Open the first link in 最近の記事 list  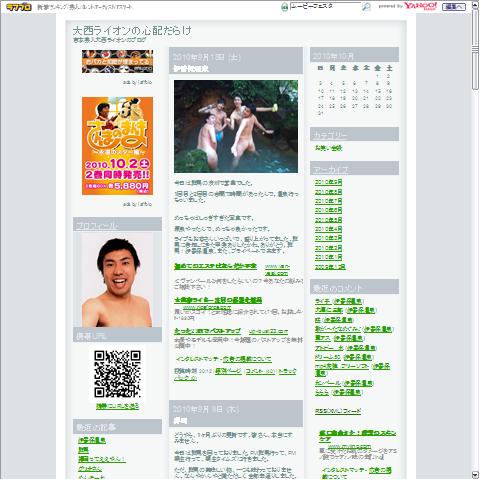click(92, 440)
